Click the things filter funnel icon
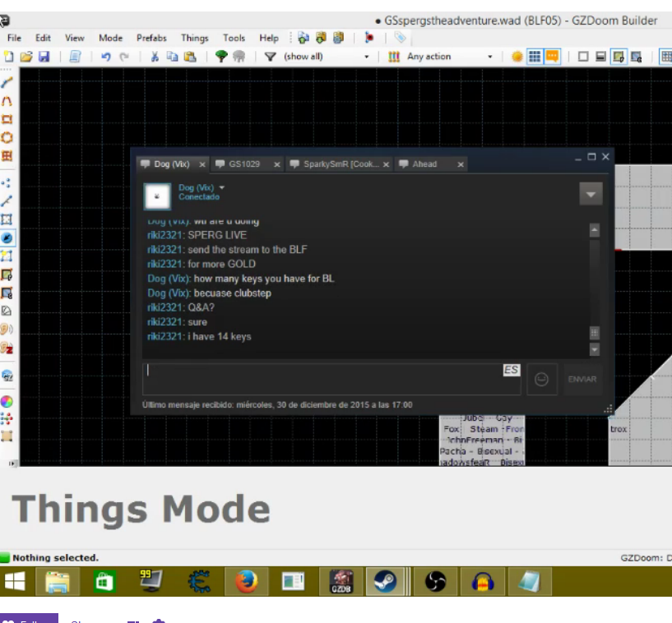This screenshot has width=672, height=623. point(270,57)
